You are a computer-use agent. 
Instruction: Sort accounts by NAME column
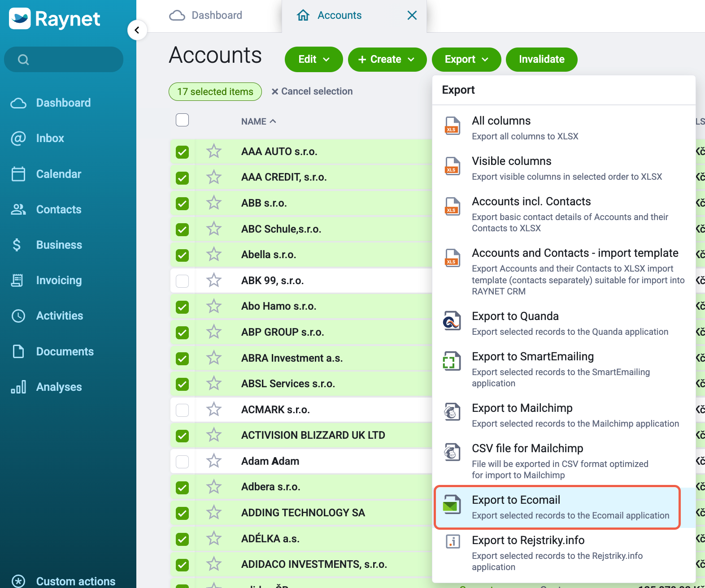point(258,121)
